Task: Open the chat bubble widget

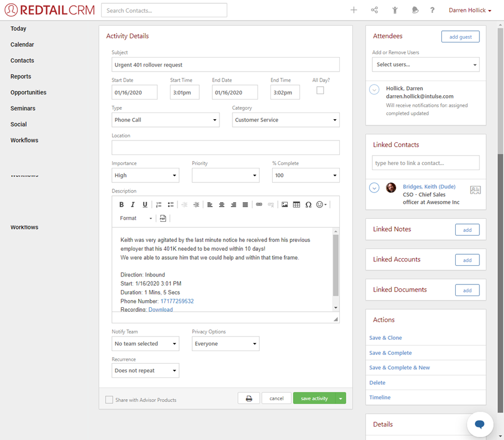Action: click(x=480, y=424)
